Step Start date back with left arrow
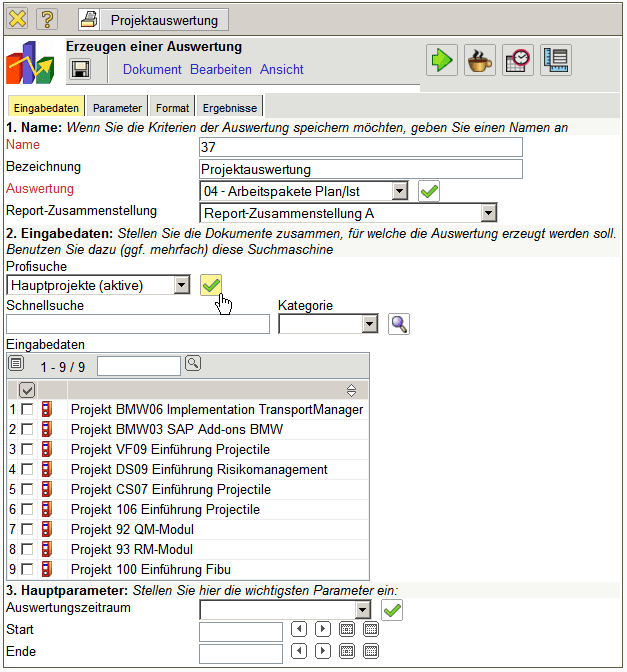627x672 pixels. [299, 629]
